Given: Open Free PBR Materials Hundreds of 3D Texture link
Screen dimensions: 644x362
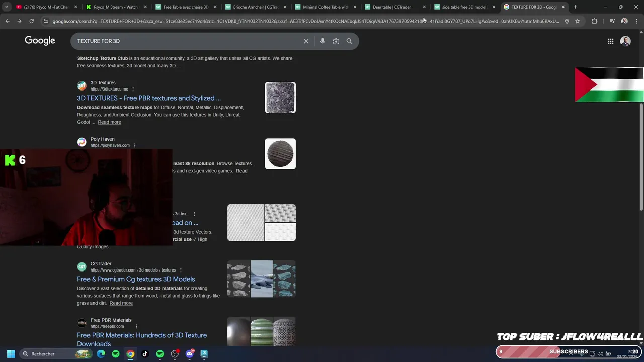Looking at the screenshot, I should (x=142, y=339).
